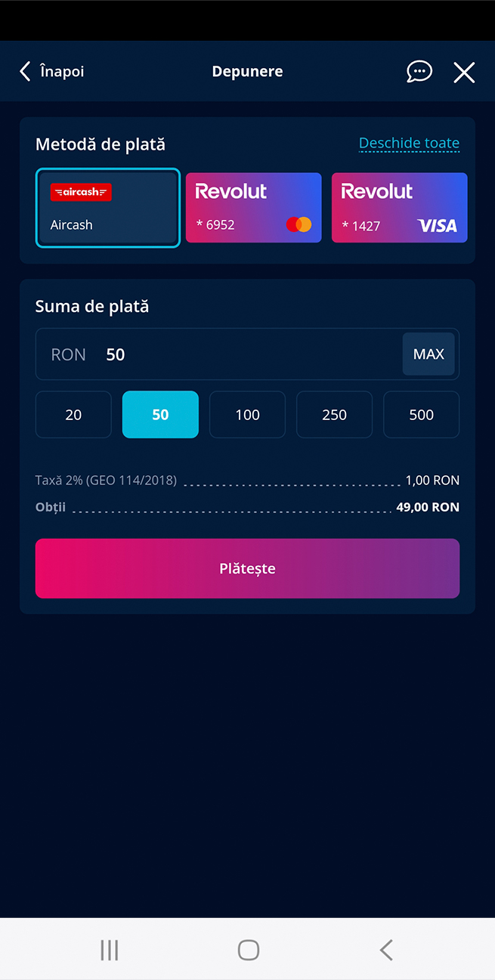495x980 pixels.
Task: Pick the 500 preset amount
Action: [x=421, y=415]
